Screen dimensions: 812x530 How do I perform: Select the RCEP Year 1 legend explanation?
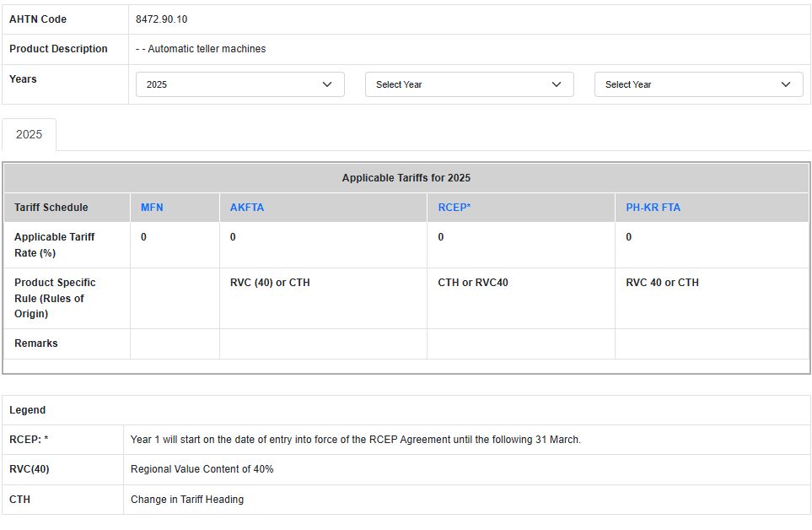tap(355, 440)
